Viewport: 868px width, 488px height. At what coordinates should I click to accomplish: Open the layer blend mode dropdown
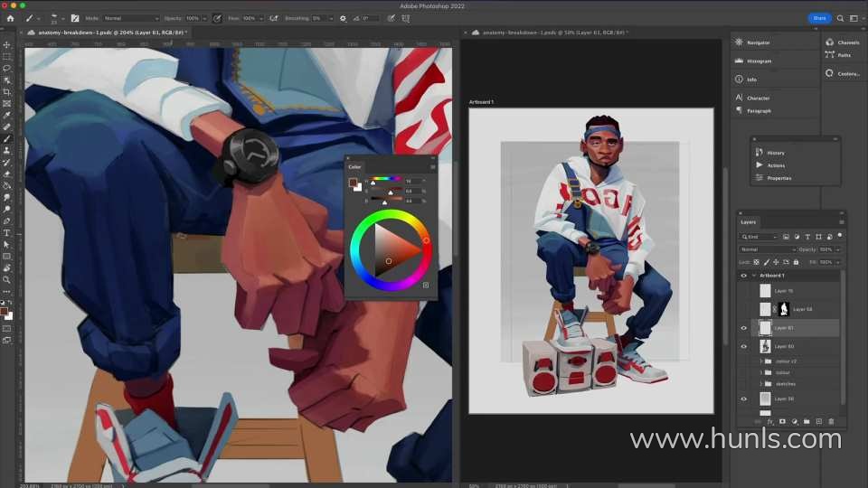click(x=768, y=249)
